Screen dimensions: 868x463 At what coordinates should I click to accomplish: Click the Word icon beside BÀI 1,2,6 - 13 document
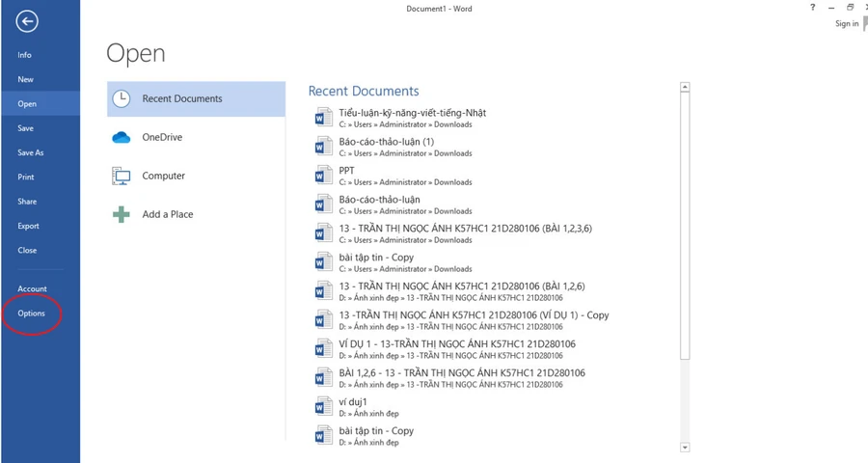(x=323, y=377)
